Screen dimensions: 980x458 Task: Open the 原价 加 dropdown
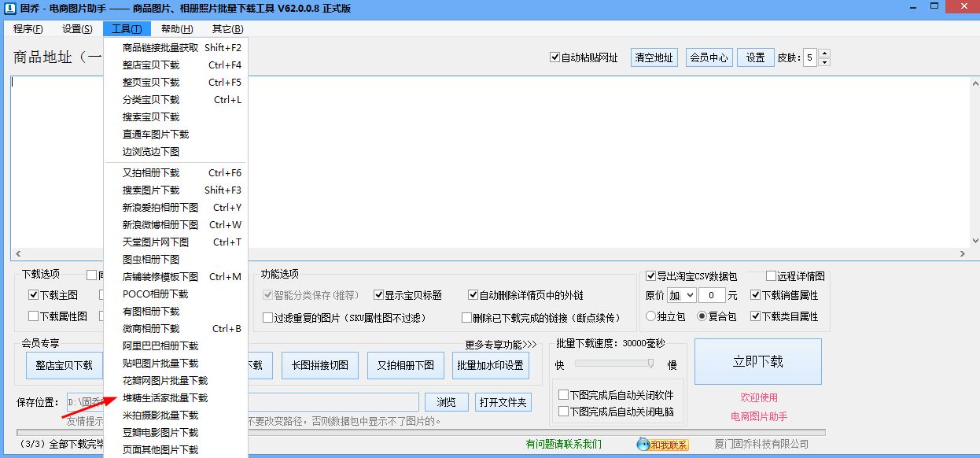[x=681, y=294]
